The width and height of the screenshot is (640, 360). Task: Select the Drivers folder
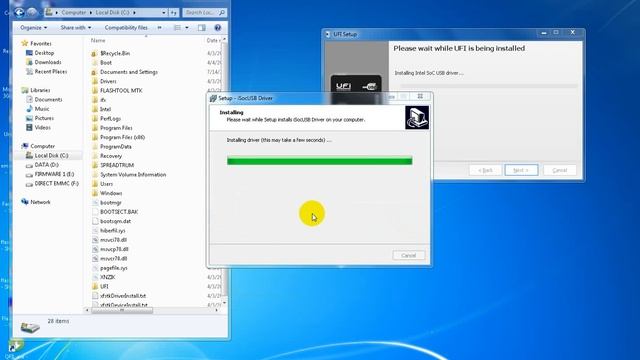coord(108,81)
